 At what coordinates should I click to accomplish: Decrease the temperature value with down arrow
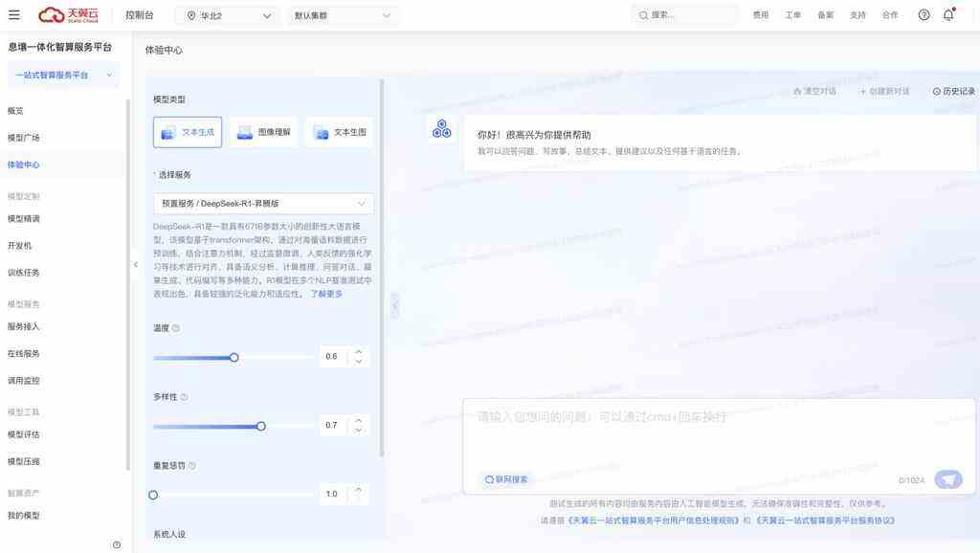coord(359,361)
